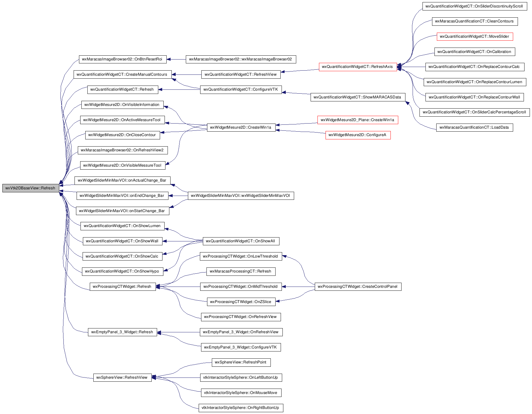The height and width of the screenshot is (414, 532).
Task: Open wxWidgetMesure2D::OnVisibleInformation node
Action: coord(122,105)
